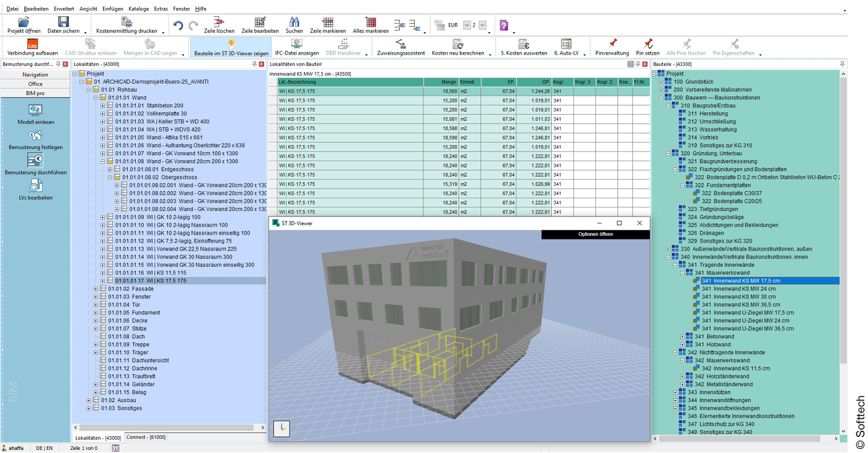Open the Zuweisungsassistent tool
The width and height of the screenshot is (868, 453).
[x=401, y=45]
